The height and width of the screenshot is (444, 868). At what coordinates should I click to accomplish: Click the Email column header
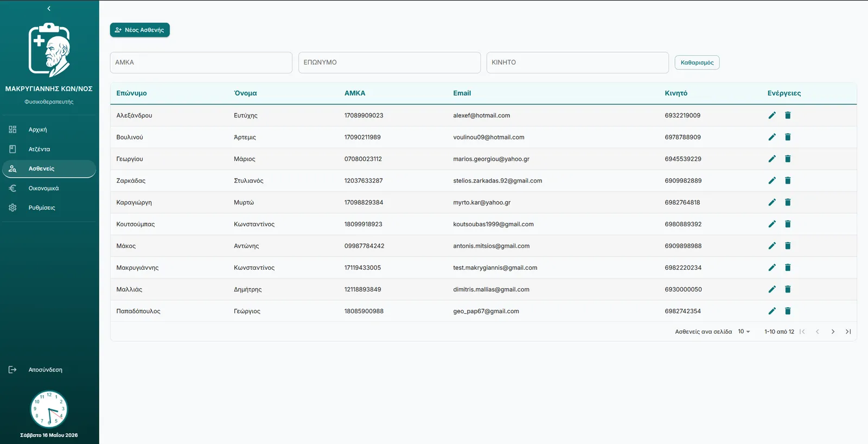462,93
